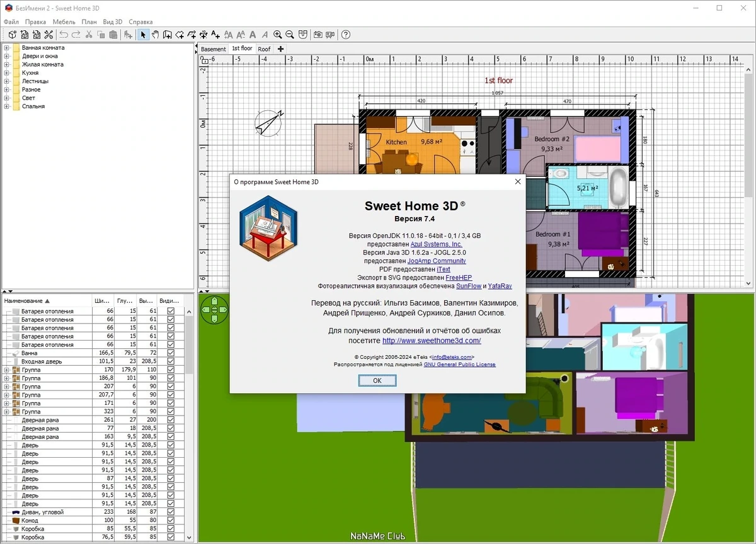
Task: Toggle italic text style icon
Action: tap(265, 35)
